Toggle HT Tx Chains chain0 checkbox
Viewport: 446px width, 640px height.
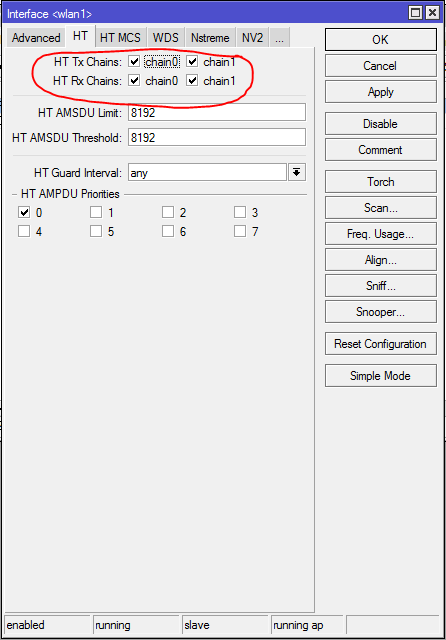tap(134, 62)
